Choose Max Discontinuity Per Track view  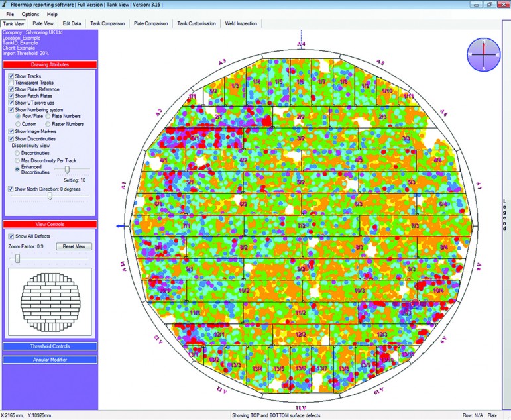point(18,161)
